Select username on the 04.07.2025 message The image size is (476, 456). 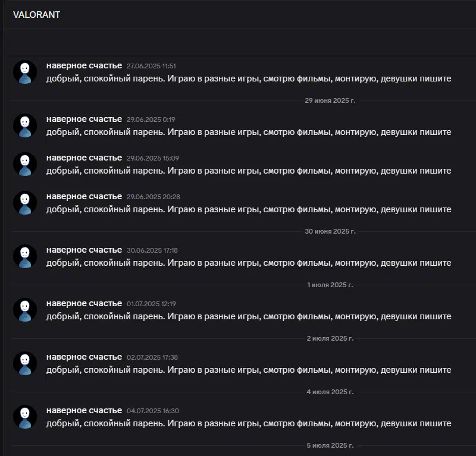(84, 410)
